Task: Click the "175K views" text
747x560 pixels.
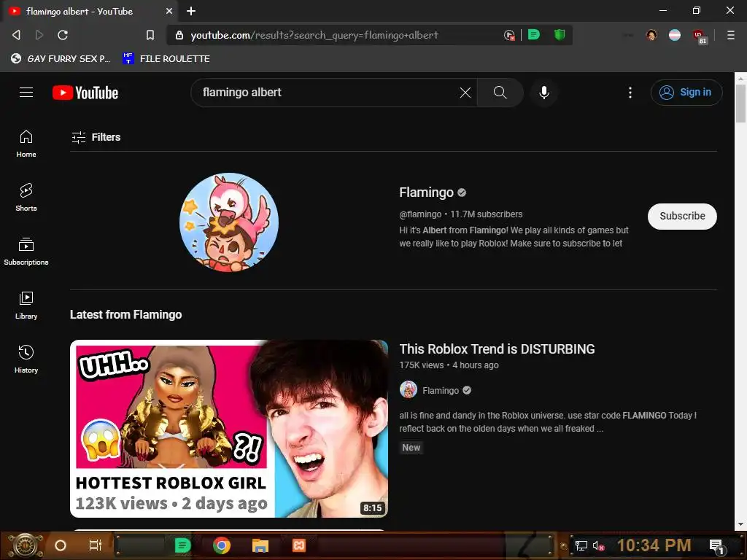Action: [421, 365]
